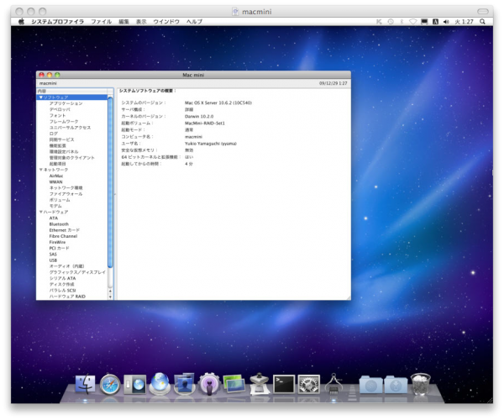Open Finder from the Dock
Screen dimensions: 504x420
click(x=85, y=384)
